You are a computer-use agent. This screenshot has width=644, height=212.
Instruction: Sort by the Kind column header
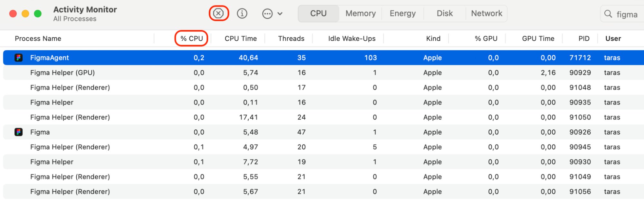pos(433,39)
